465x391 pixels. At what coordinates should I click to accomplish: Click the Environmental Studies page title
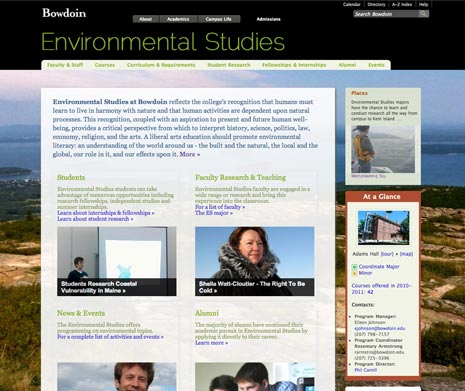[163, 42]
